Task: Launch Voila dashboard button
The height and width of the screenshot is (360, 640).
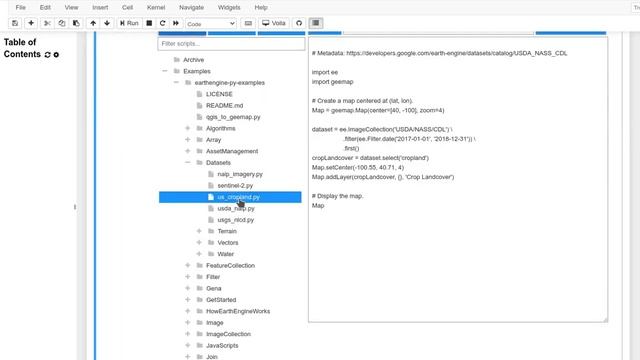Action: tap(274, 23)
